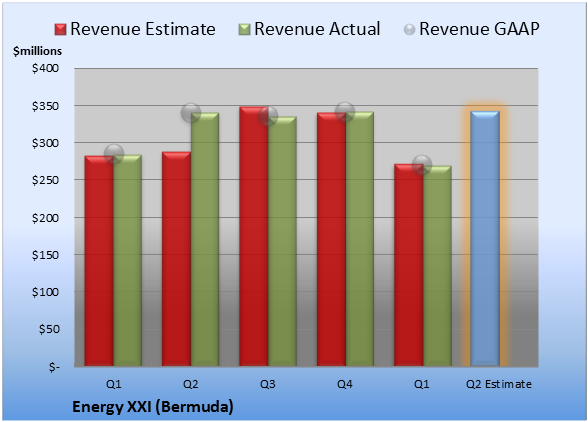Click the '$150' axis value

point(45,255)
